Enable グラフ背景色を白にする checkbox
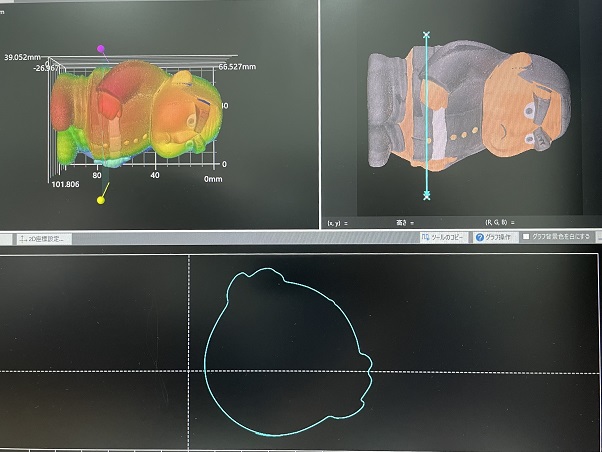This screenshot has height=452, width=602. (526, 237)
